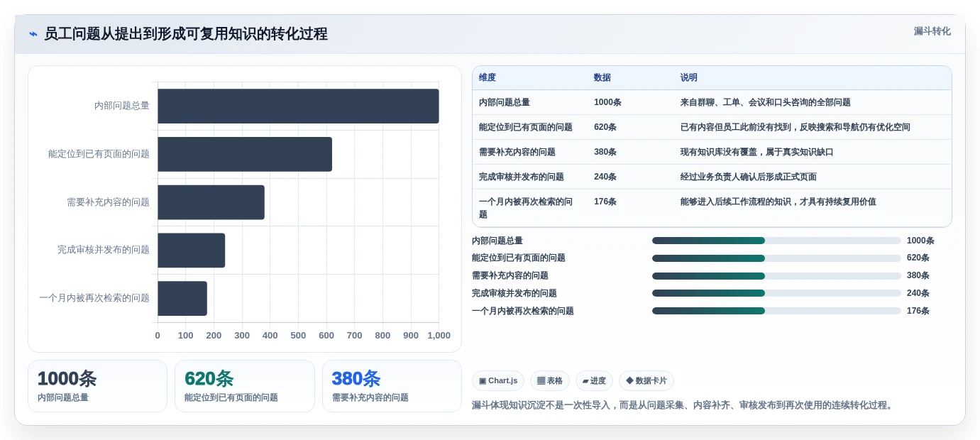Click the 能定位到已有页面的问题 chart bar

tap(245, 154)
